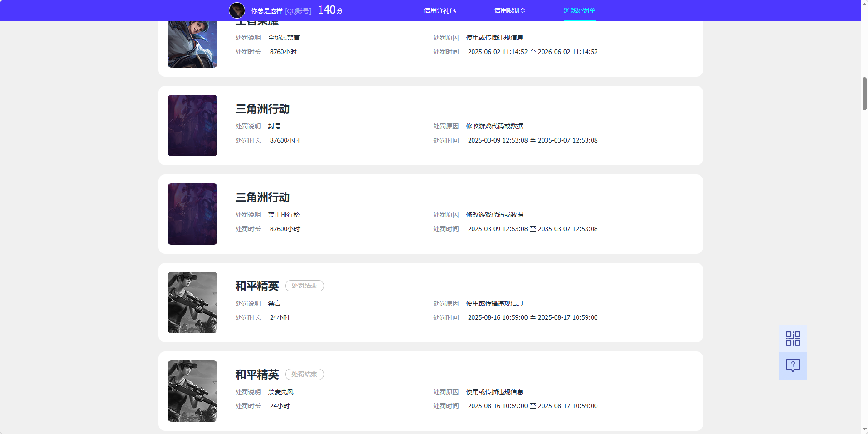
Task: Click the thumbnail of the 禁止排行榜 penalty card
Action: 192,214
